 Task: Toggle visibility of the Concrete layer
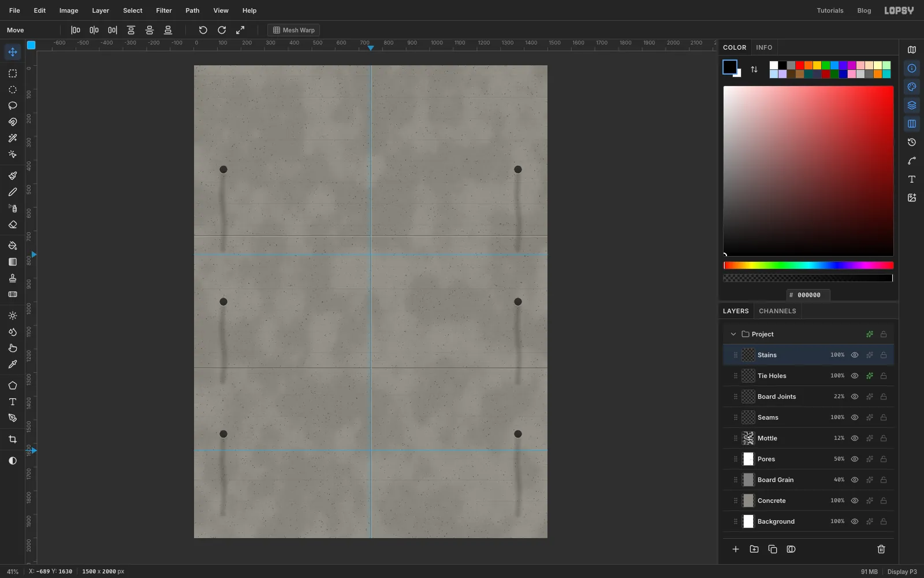click(855, 501)
